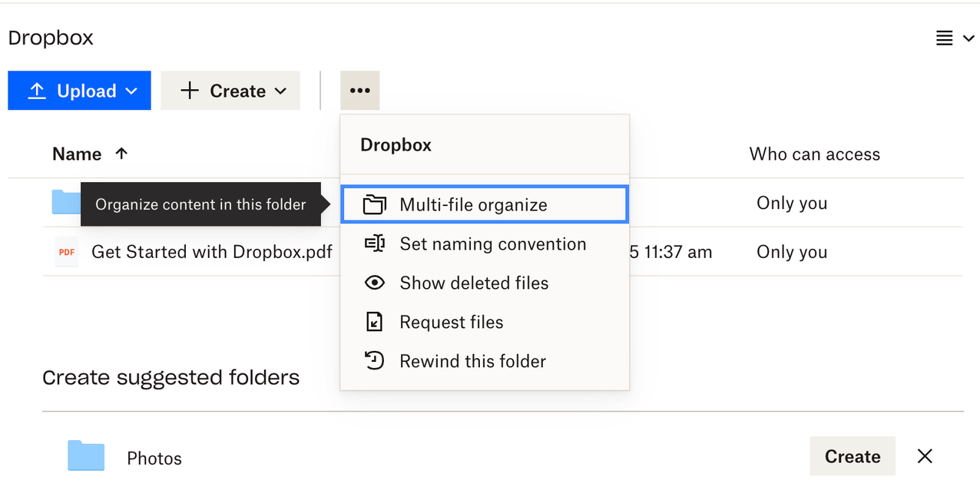Image resolution: width=980 pixels, height=500 pixels.
Task: Open the Get Started with Dropbox.pdf file
Action: pos(211,251)
